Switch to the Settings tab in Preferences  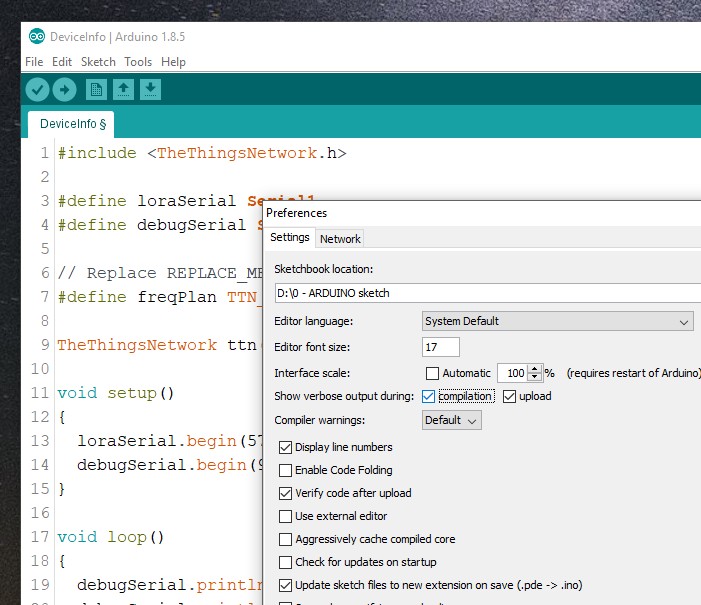[x=290, y=237]
